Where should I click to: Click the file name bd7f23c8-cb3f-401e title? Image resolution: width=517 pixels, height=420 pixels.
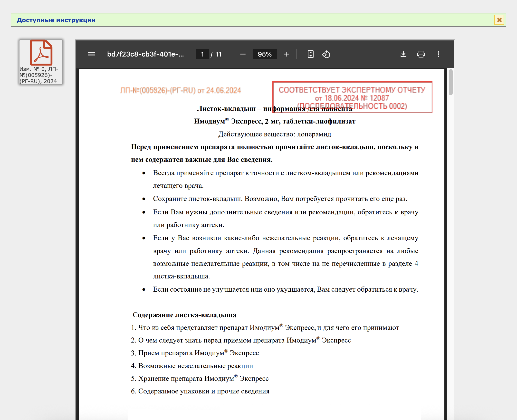(x=145, y=54)
